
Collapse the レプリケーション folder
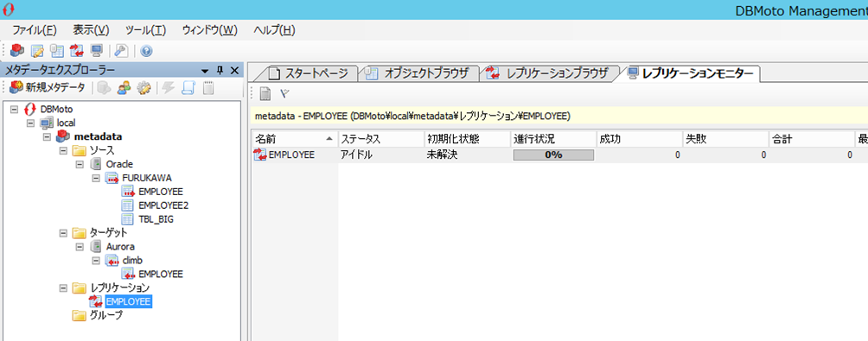(63, 287)
